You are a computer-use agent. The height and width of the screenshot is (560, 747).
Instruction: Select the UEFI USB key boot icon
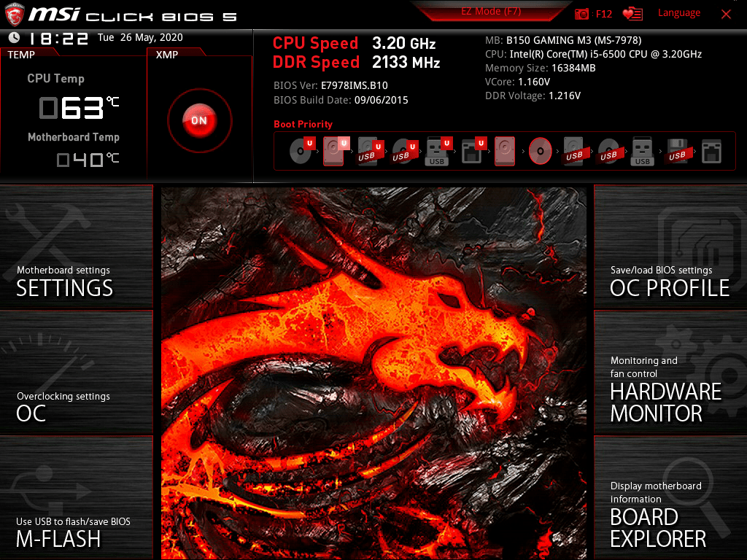click(438, 151)
